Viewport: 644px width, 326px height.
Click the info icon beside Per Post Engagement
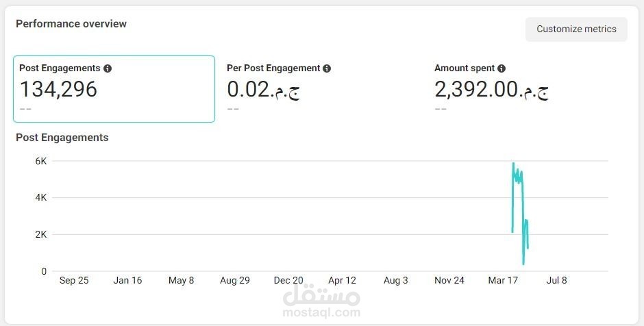[x=327, y=68]
